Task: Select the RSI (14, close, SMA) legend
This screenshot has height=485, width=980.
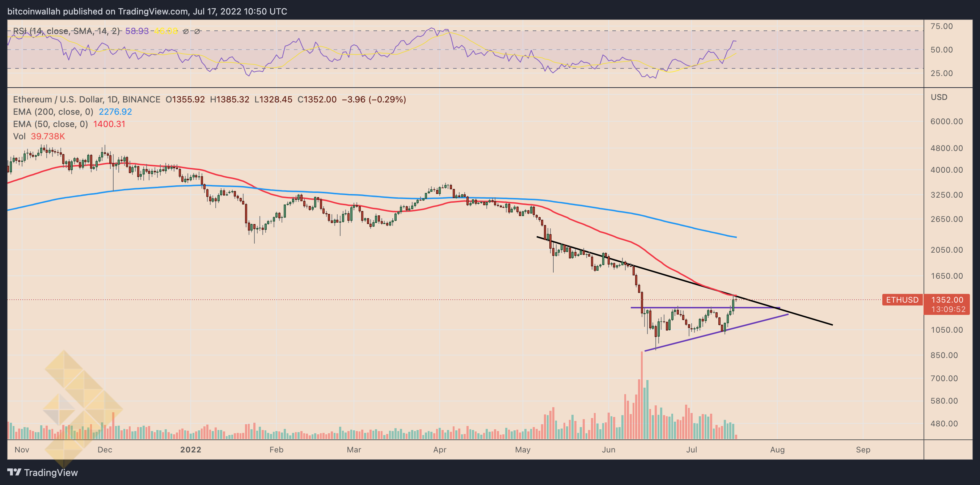Action: 66,31
